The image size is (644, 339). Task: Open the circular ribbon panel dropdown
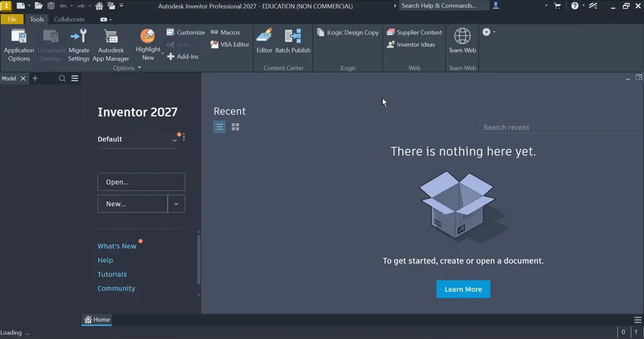488,32
